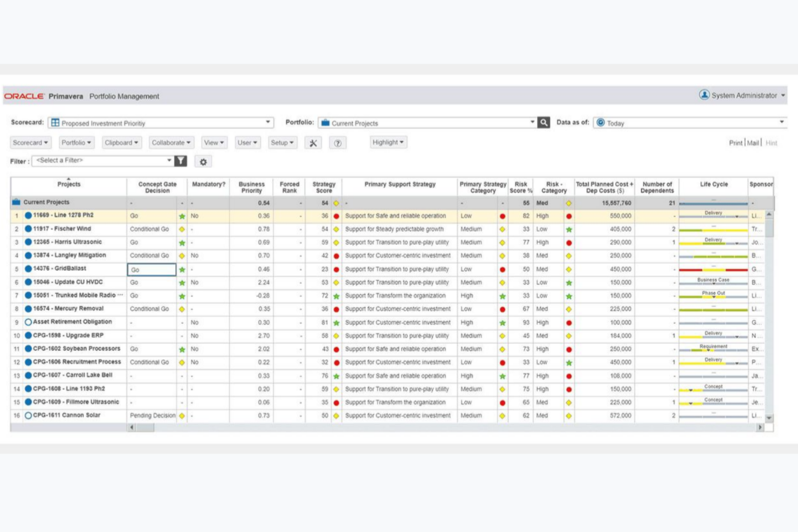Select project 16574 - Mercury Removal

68,309
